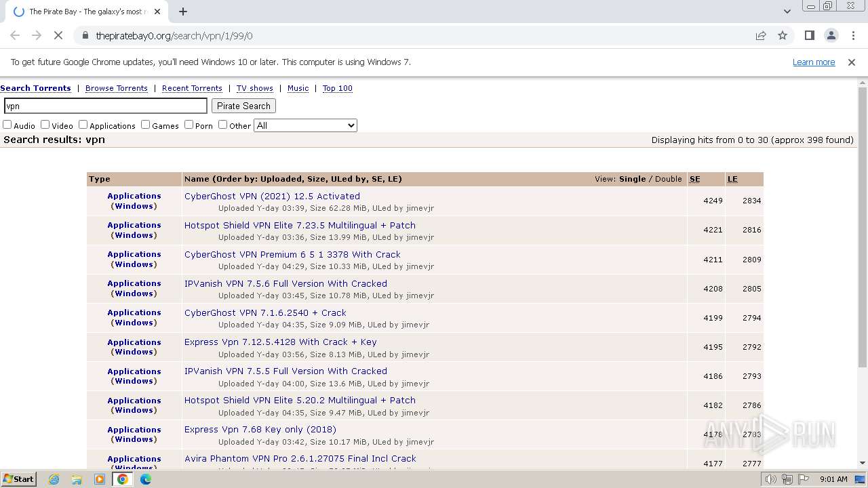Open Express Vpn 7.12.5.4128 With Crack

(280, 342)
